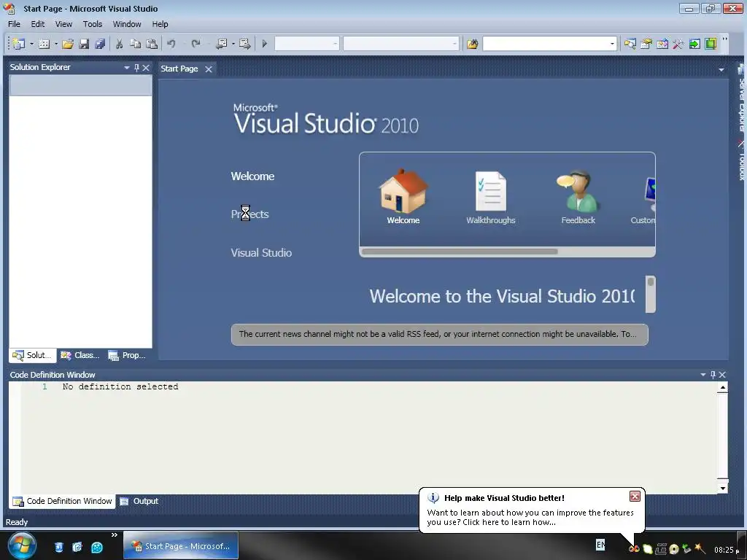The height and width of the screenshot is (560, 747).
Task: Open the View menu
Action: pos(63,24)
